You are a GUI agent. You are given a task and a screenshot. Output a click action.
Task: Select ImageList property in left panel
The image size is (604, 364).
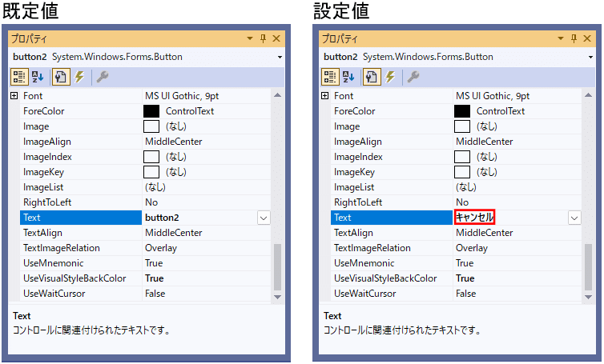click(81, 187)
